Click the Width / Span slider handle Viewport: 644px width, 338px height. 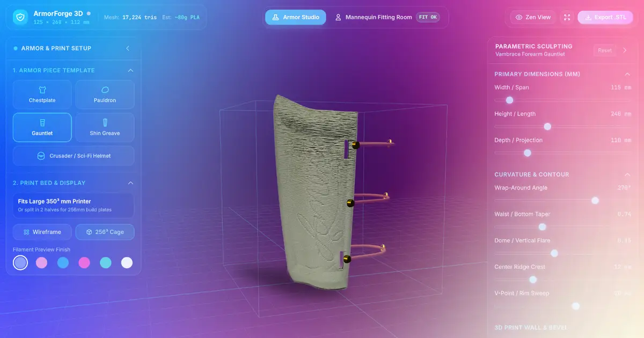tap(509, 100)
